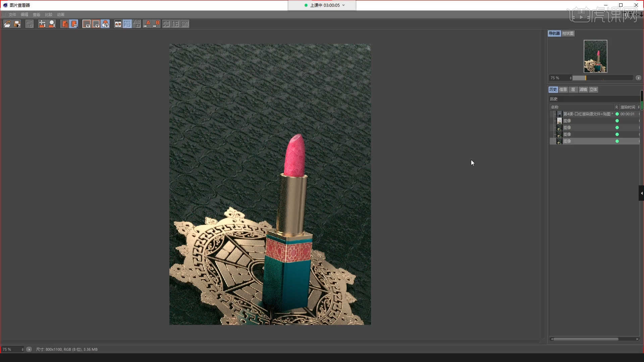The image size is (644, 362).
Task: Toggle the highlighted notebook history icon
Action: coord(74,24)
